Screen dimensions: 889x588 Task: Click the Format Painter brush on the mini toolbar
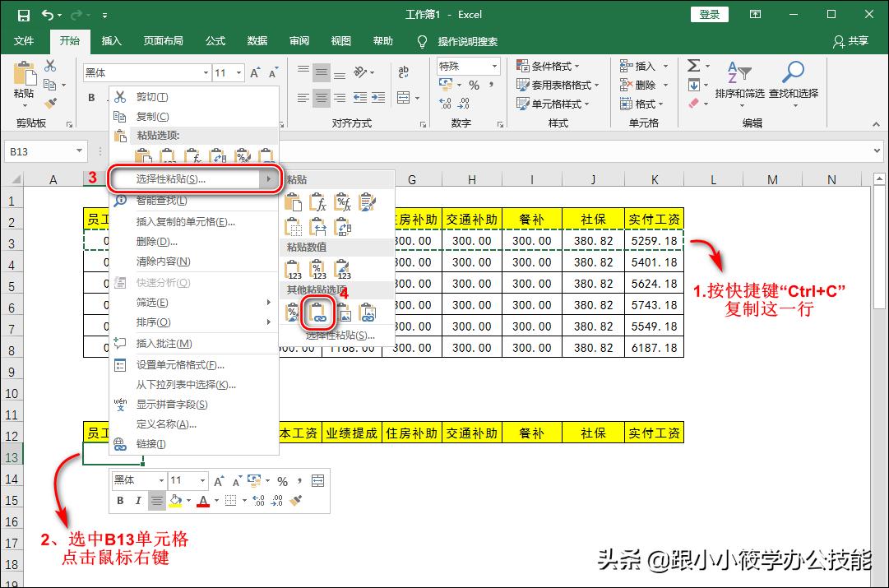(x=297, y=500)
